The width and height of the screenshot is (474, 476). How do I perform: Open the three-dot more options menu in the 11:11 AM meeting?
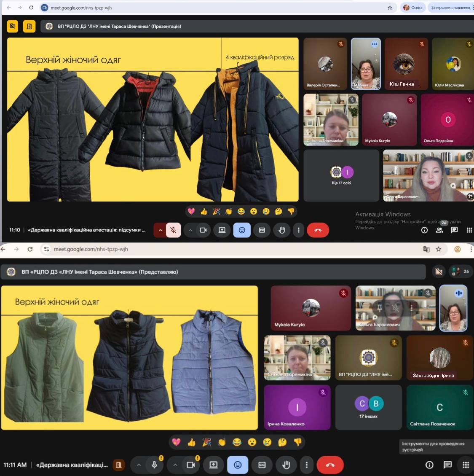[307, 465]
